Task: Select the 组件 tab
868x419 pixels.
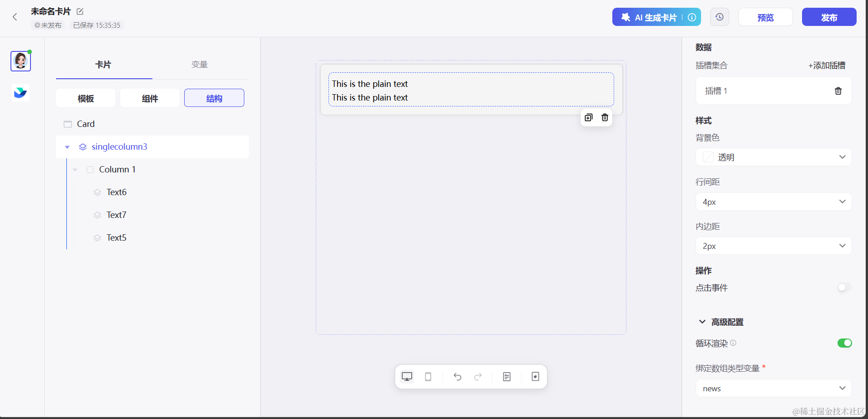Action: [150, 98]
